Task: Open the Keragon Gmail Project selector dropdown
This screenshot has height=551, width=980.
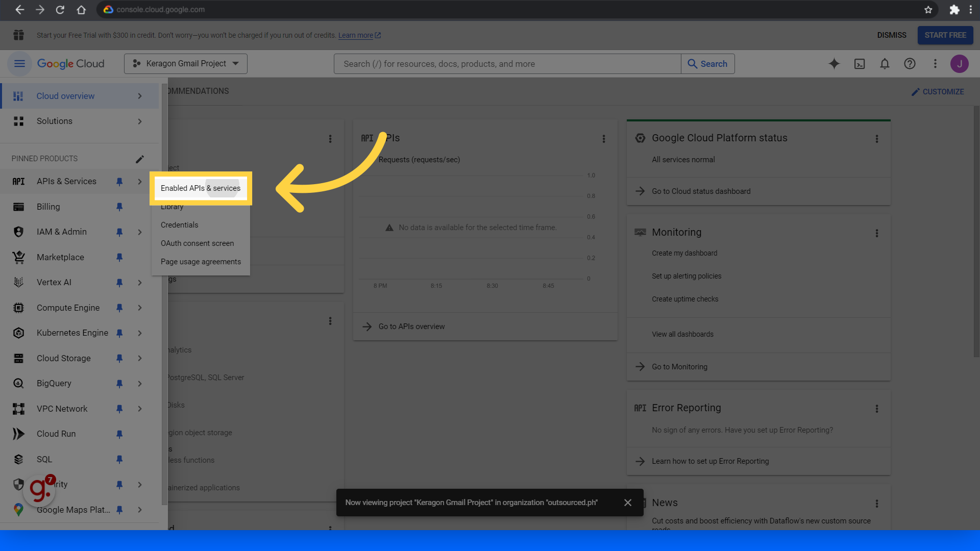Action: coord(186,64)
